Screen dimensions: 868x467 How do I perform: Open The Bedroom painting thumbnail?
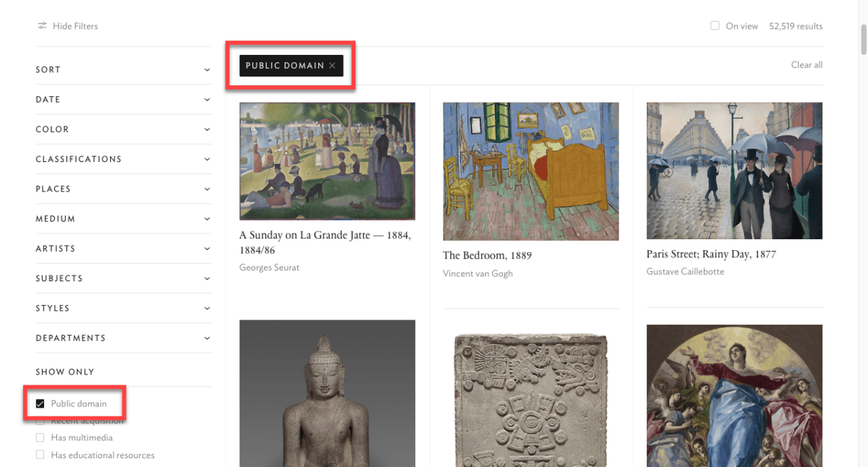(x=530, y=171)
